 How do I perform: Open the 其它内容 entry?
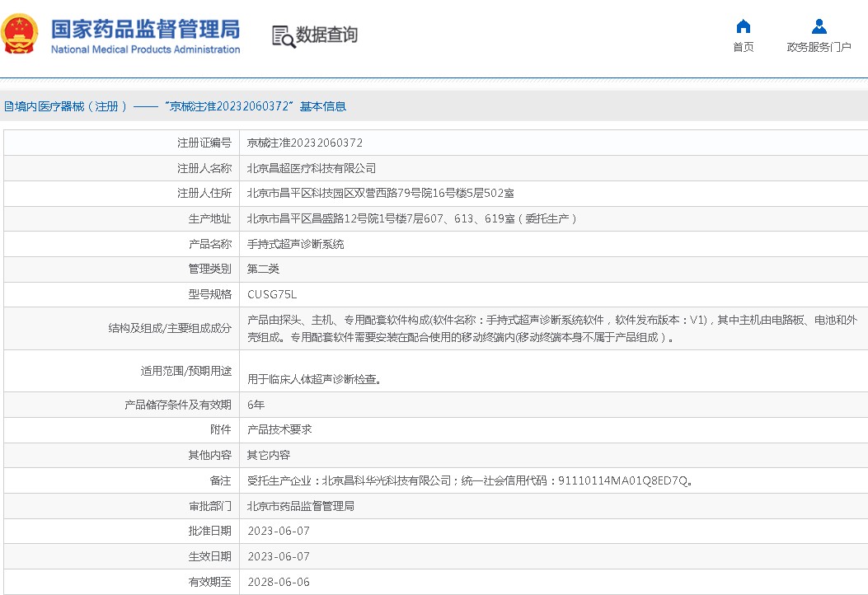(x=269, y=455)
